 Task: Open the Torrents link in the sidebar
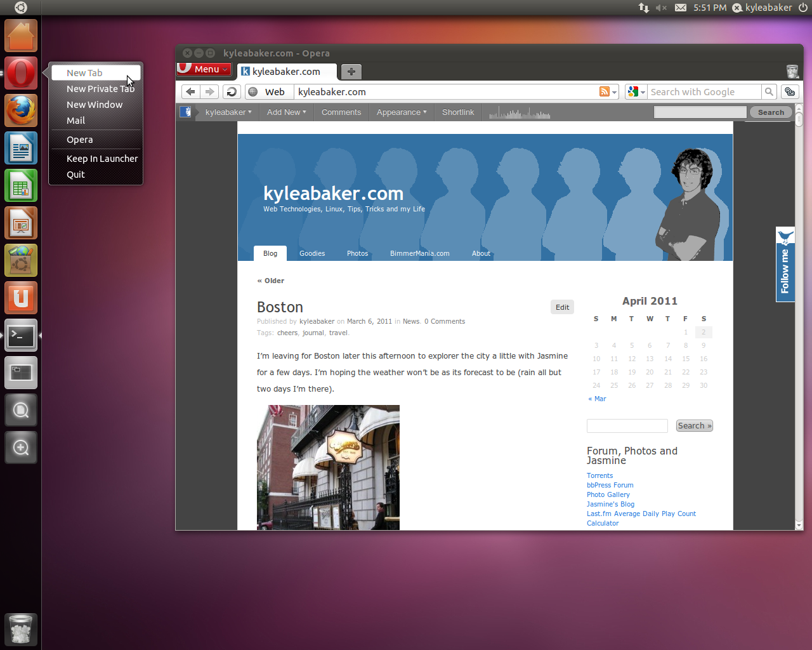click(599, 475)
